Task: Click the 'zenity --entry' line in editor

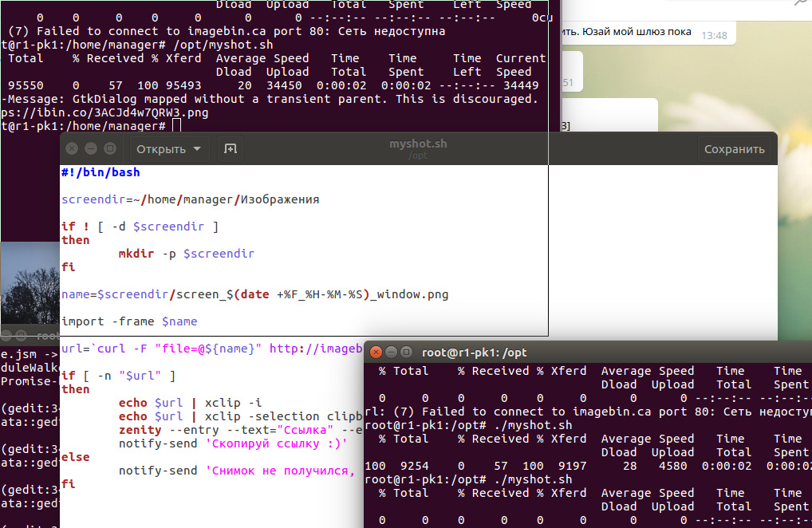Action: [x=240, y=430]
